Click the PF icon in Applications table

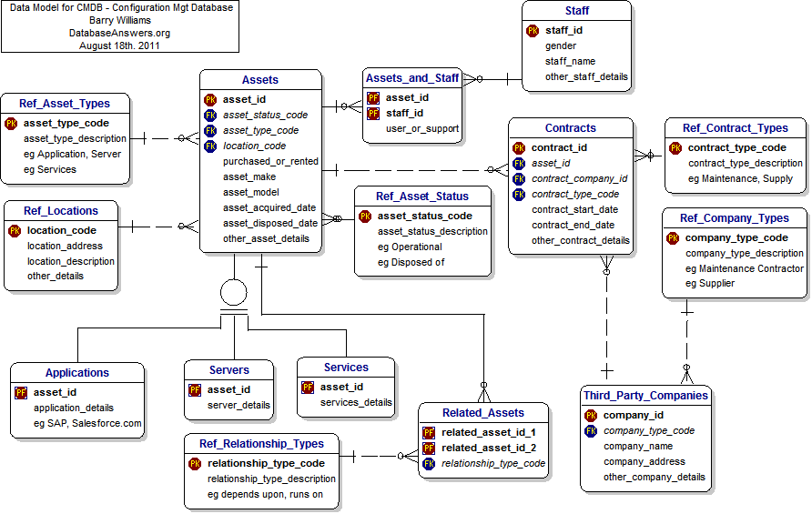pos(21,393)
